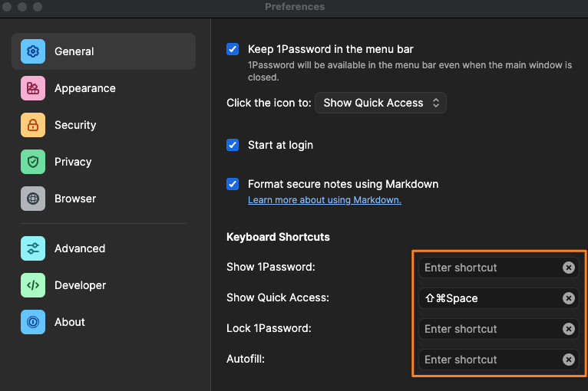This screenshot has width=588, height=391.
Task: Open General preferences via gear icon
Action: point(33,51)
